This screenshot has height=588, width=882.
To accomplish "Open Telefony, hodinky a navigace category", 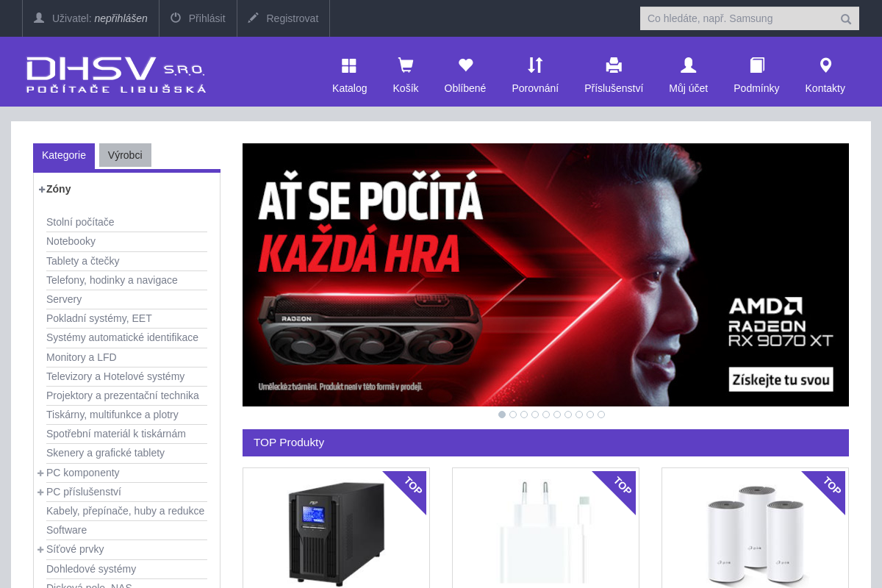I will [x=112, y=280].
